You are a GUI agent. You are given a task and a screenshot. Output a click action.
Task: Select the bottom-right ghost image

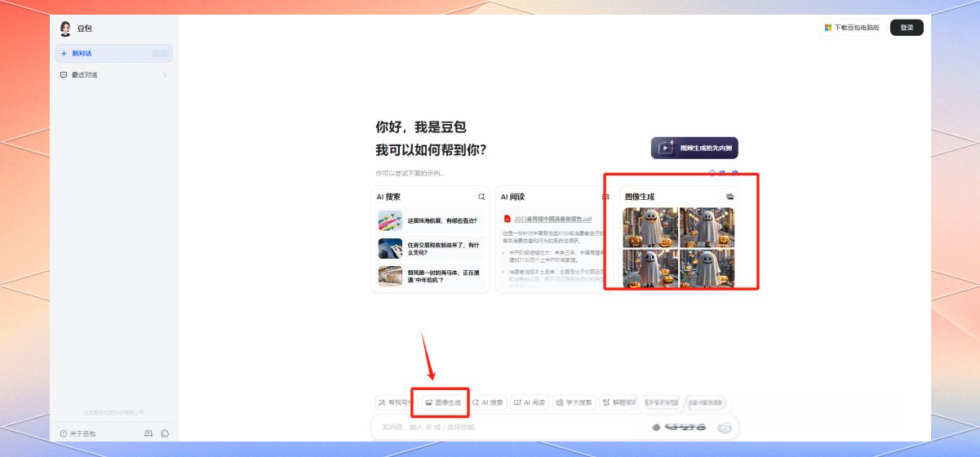(707, 268)
